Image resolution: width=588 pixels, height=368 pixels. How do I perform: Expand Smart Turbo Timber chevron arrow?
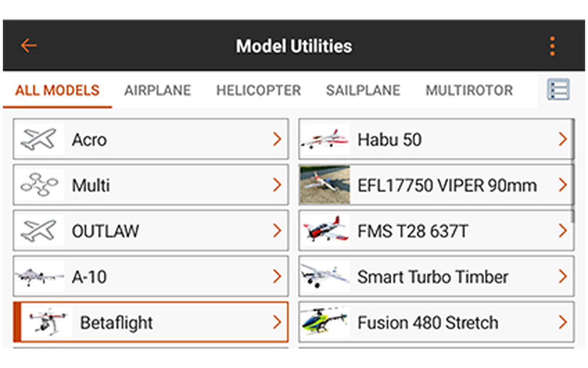563,277
